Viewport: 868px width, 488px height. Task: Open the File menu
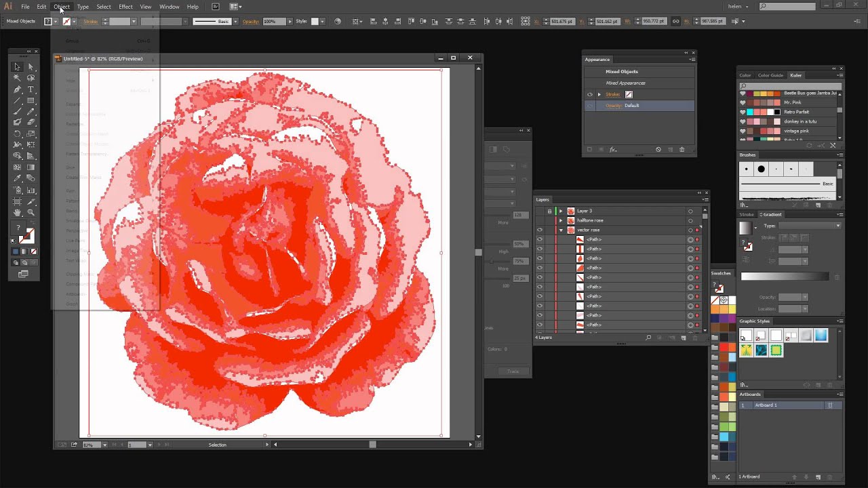[x=25, y=7]
